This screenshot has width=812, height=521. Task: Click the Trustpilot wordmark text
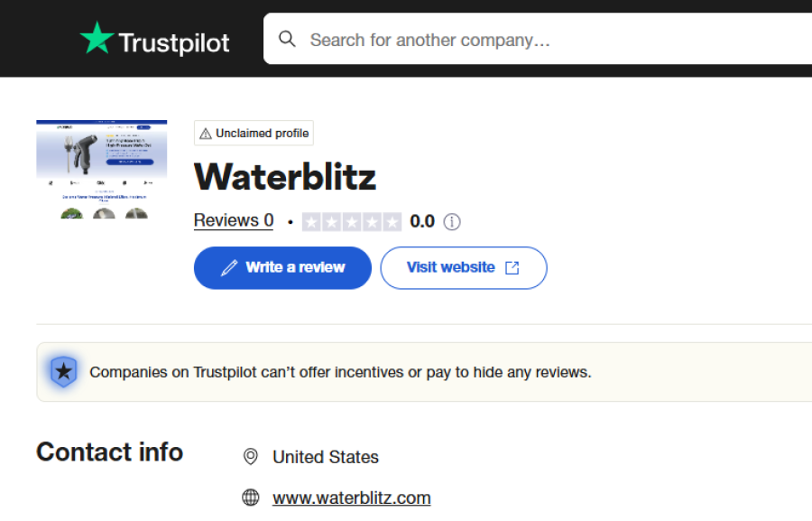tap(174, 43)
